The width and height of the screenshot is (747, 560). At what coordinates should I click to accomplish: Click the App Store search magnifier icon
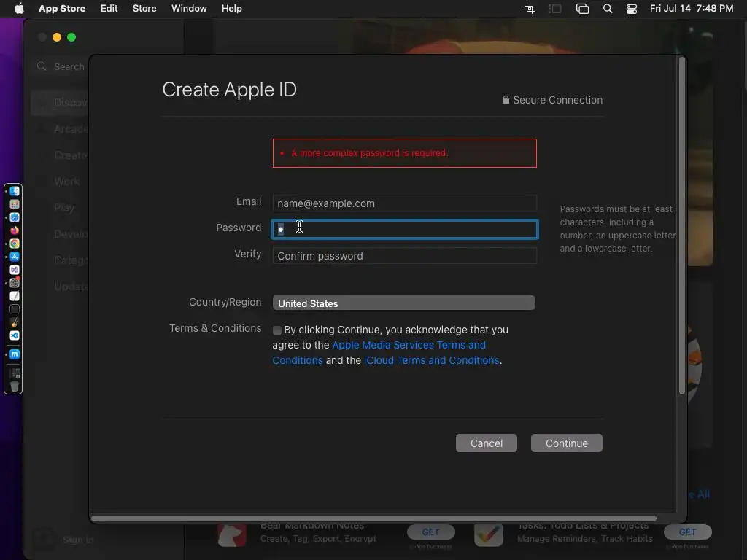(x=42, y=66)
